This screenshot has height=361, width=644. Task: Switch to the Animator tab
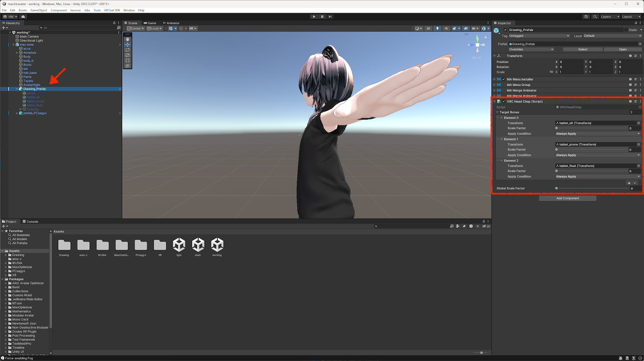point(171,23)
